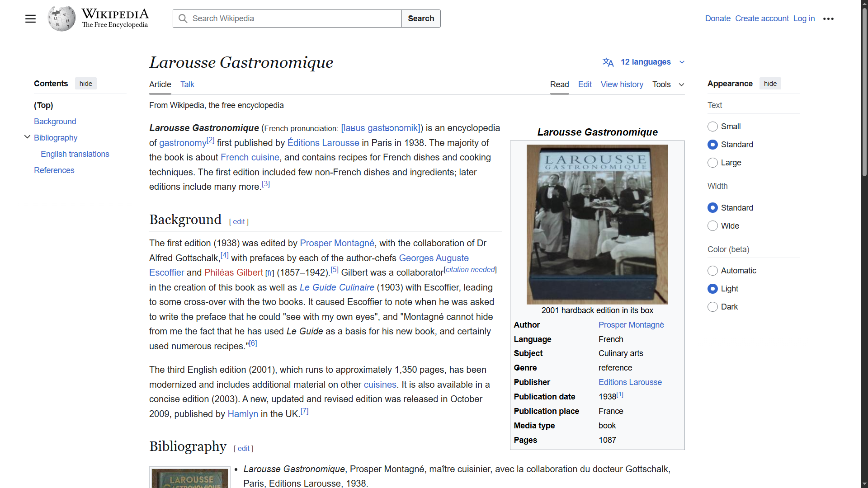
Task: Open infobox Author Prosper Montagné link
Action: point(631,325)
